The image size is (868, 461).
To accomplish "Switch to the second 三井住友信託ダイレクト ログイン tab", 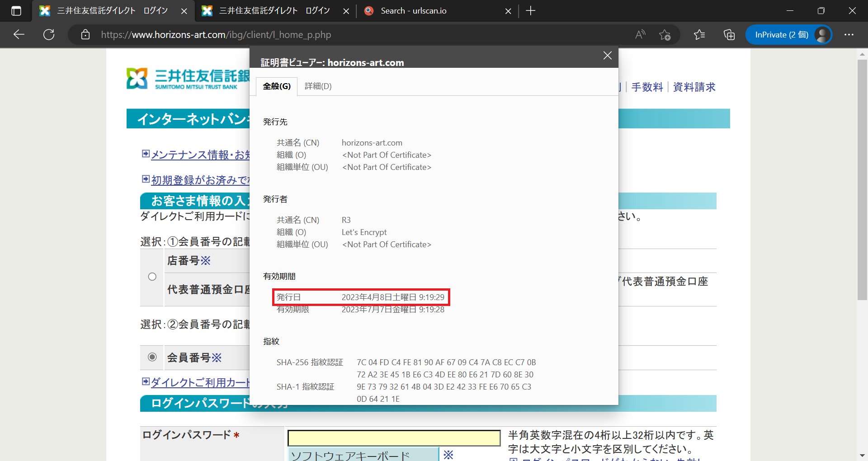I will (x=274, y=11).
